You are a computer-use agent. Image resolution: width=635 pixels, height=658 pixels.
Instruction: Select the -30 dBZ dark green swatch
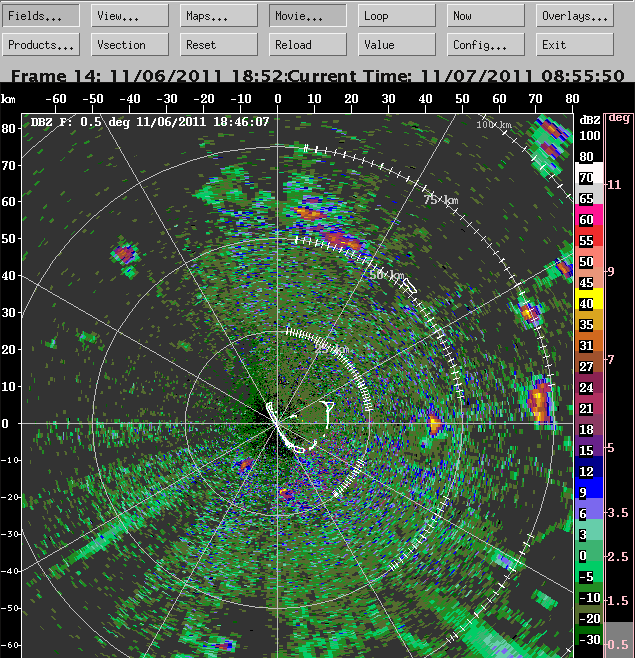click(x=589, y=635)
